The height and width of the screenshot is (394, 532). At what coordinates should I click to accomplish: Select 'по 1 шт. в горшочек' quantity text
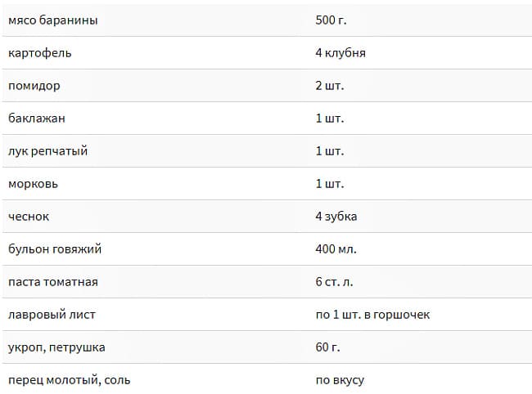coord(372,315)
